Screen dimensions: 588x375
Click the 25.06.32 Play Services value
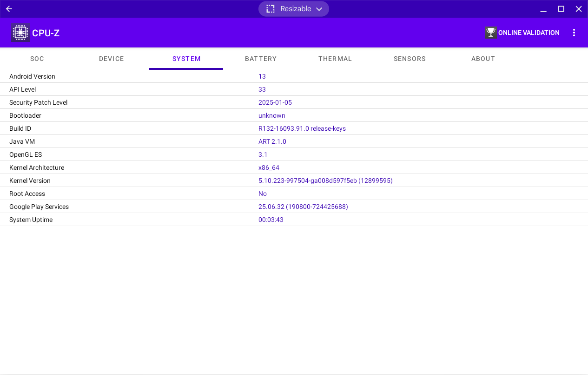coord(303,207)
